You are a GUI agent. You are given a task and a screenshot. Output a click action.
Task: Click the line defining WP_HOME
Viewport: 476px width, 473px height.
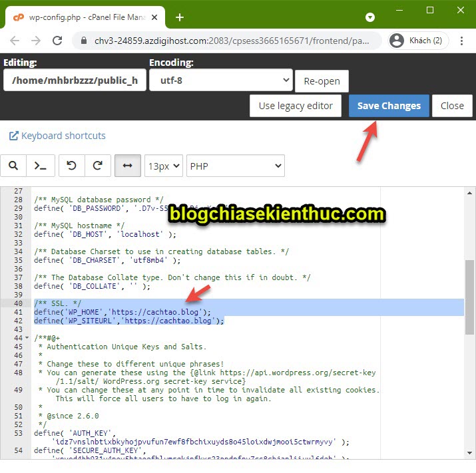click(122, 312)
